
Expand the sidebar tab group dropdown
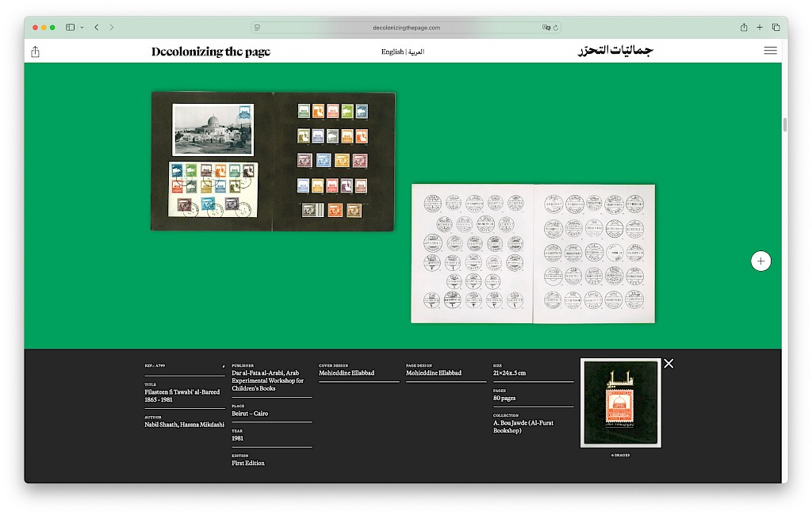point(82,27)
